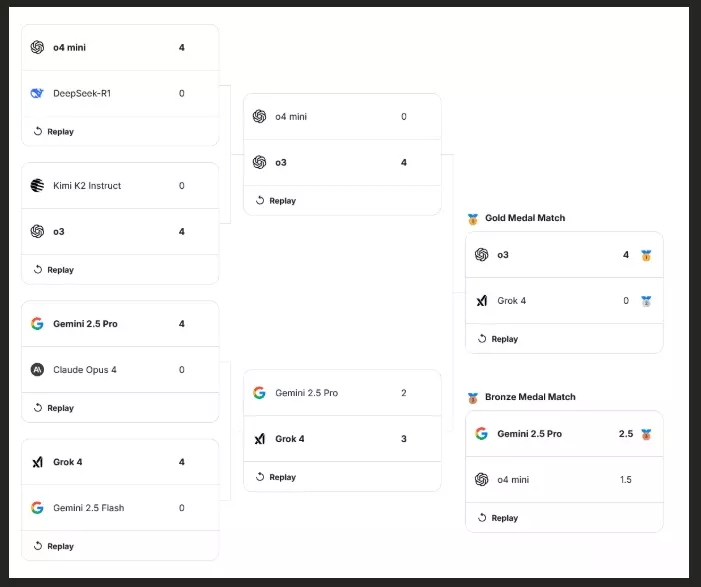The image size is (701, 587).
Task: Click the DeepSeek-R1 whale logo icon
Action: pyautogui.click(x=37, y=93)
